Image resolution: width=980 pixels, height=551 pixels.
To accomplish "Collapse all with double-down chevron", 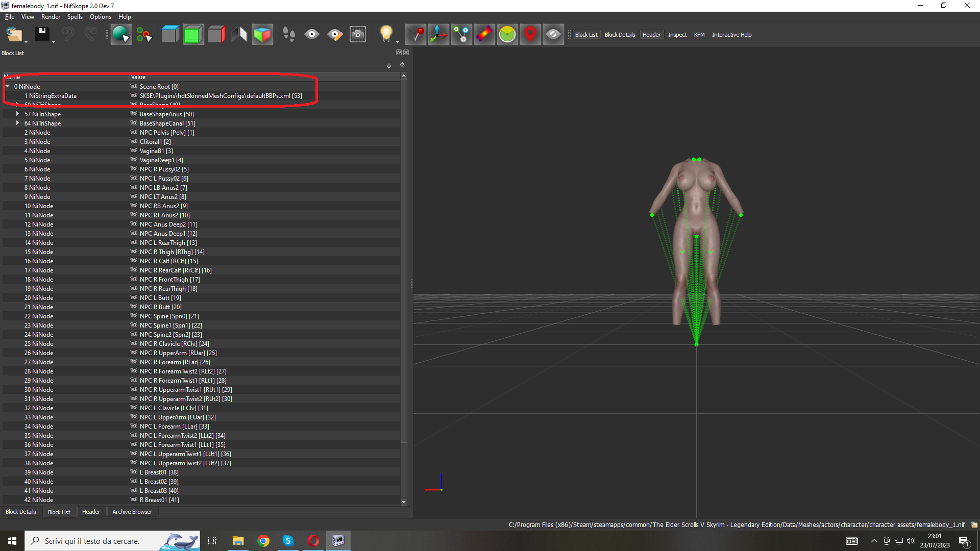I will pyautogui.click(x=389, y=66).
